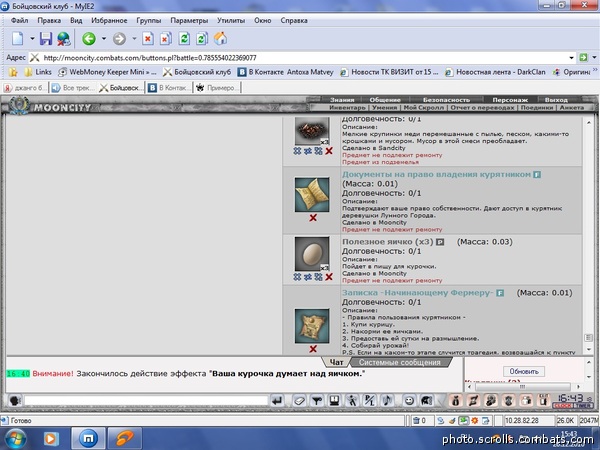
Task: Open Новостная лента - DarkClan bookmark
Action: [x=495, y=72]
